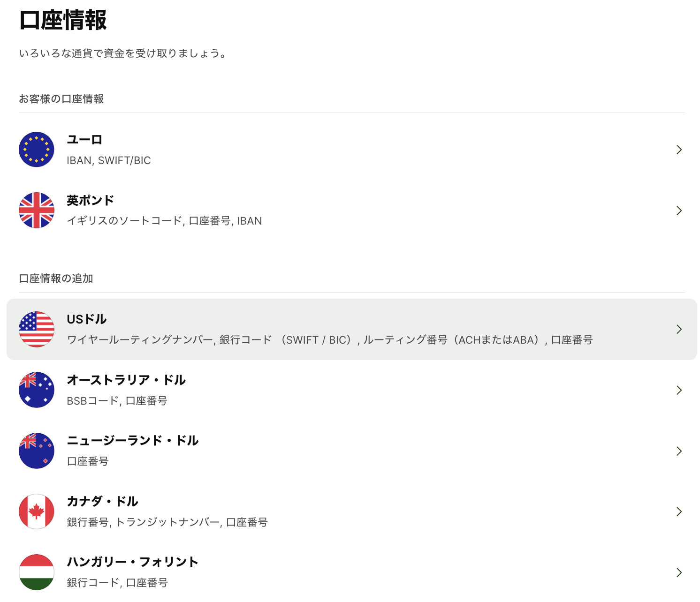Click the Hungarian flag icon

37,572
